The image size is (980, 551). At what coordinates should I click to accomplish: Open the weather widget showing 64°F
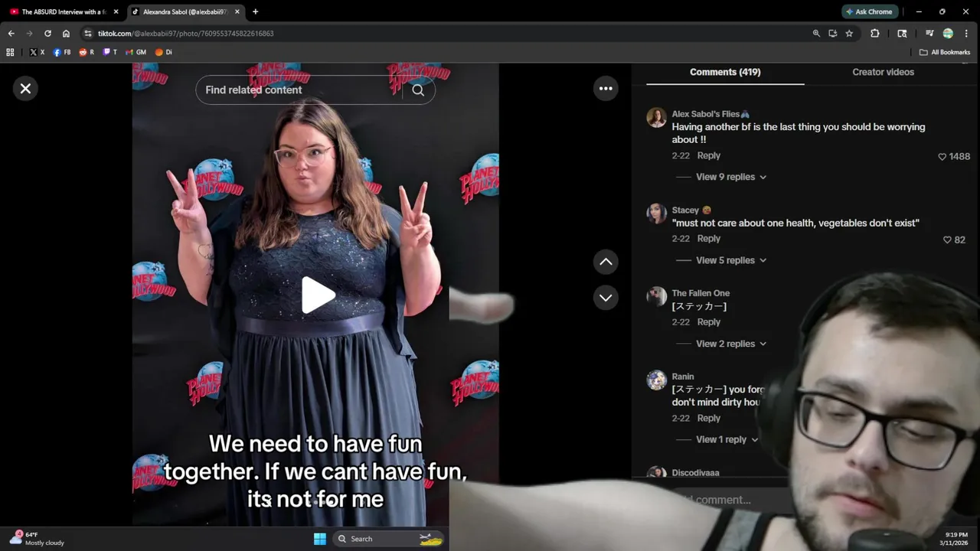tap(38, 539)
